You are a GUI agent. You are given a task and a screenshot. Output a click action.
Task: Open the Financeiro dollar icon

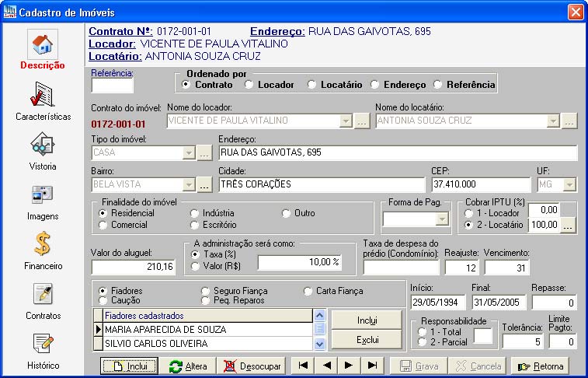tap(43, 245)
